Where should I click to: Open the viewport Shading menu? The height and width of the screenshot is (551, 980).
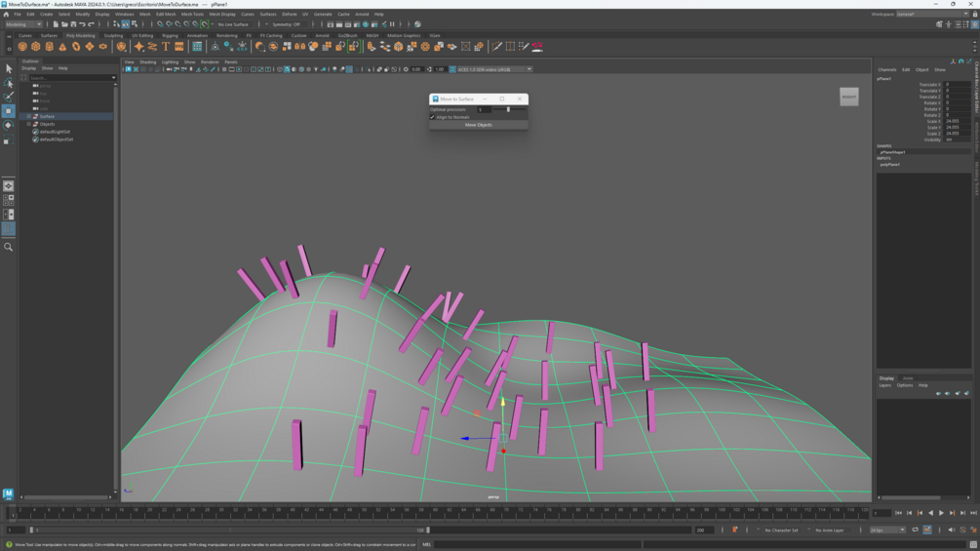[x=147, y=61]
